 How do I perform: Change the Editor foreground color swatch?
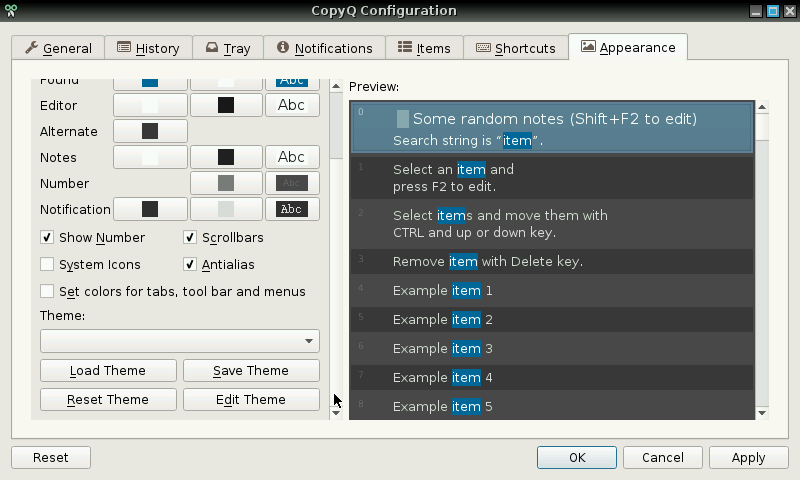[x=226, y=105]
